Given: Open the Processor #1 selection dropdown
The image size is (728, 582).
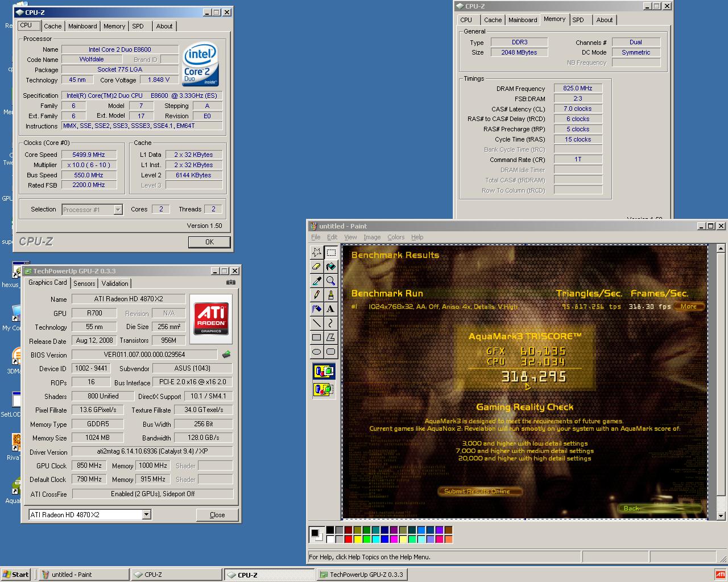Looking at the screenshot, I should click(118, 210).
